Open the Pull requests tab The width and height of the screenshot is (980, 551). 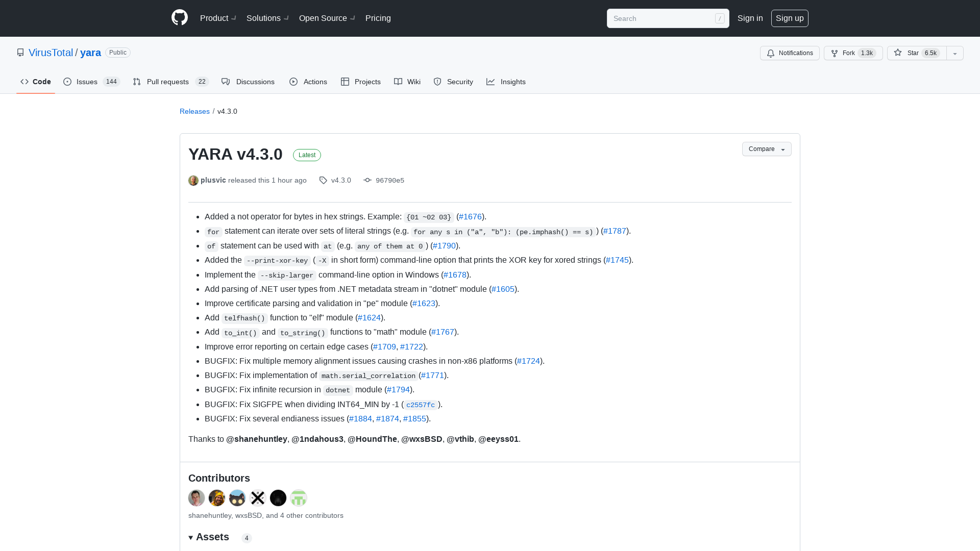171,82
